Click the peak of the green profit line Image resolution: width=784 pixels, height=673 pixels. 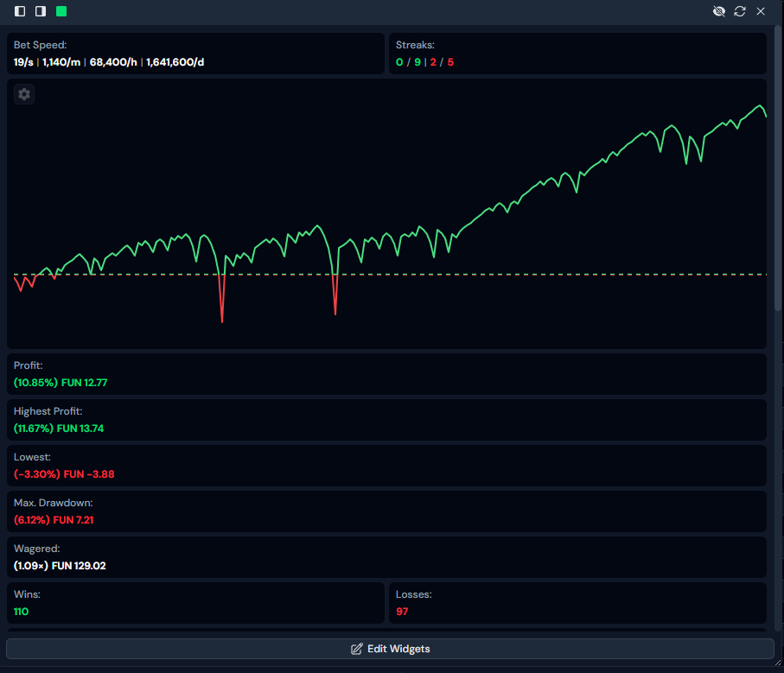761,105
